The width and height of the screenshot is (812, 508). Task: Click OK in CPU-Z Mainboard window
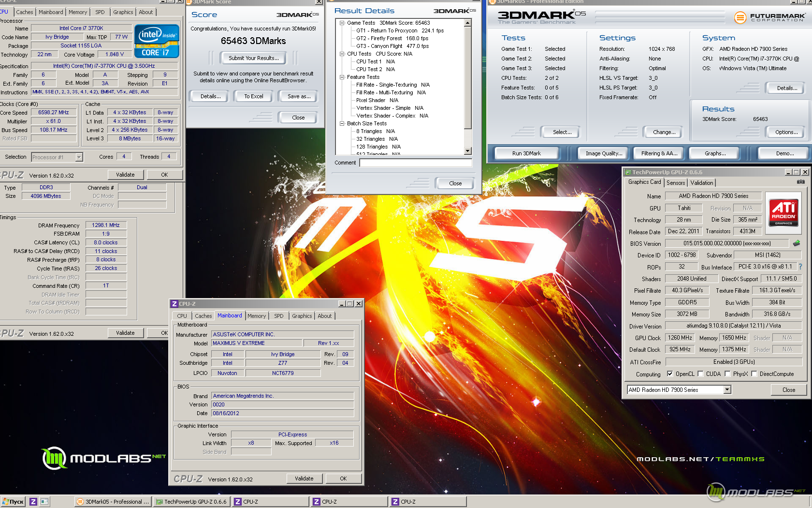[x=343, y=478]
